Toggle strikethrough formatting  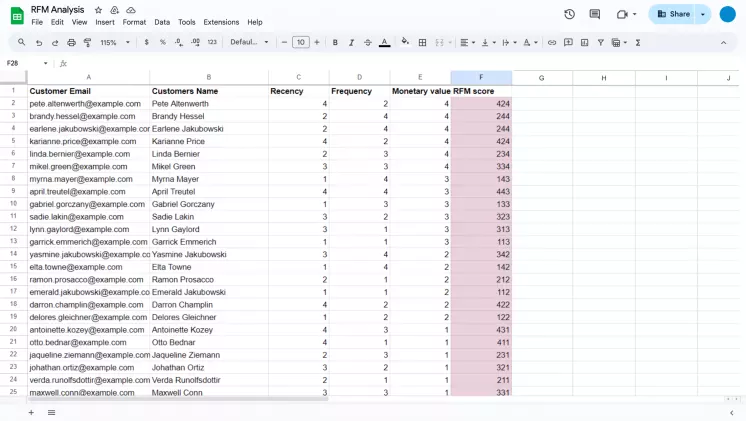(x=368, y=43)
